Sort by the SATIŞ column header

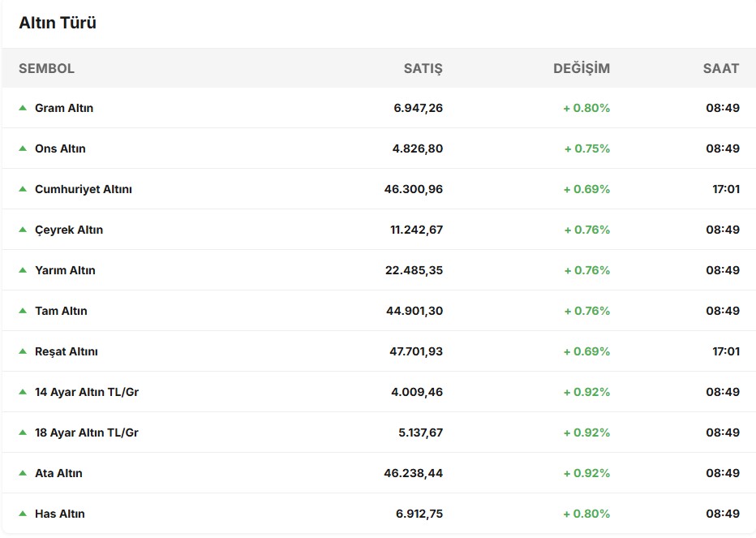click(423, 68)
